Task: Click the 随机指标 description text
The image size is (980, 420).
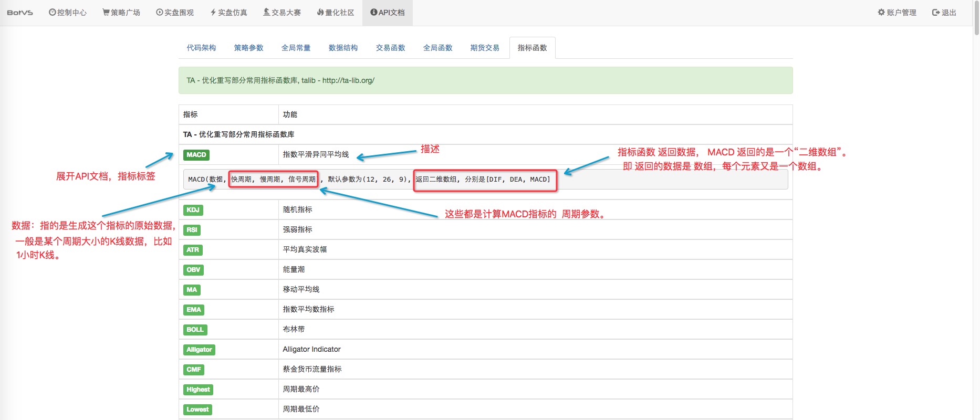Action: [297, 209]
